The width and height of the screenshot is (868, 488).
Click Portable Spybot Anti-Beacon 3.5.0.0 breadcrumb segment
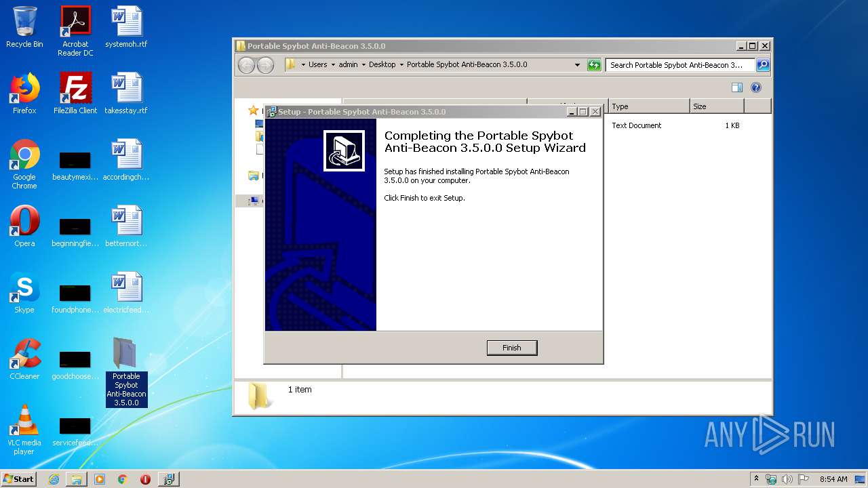pos(467,64)
